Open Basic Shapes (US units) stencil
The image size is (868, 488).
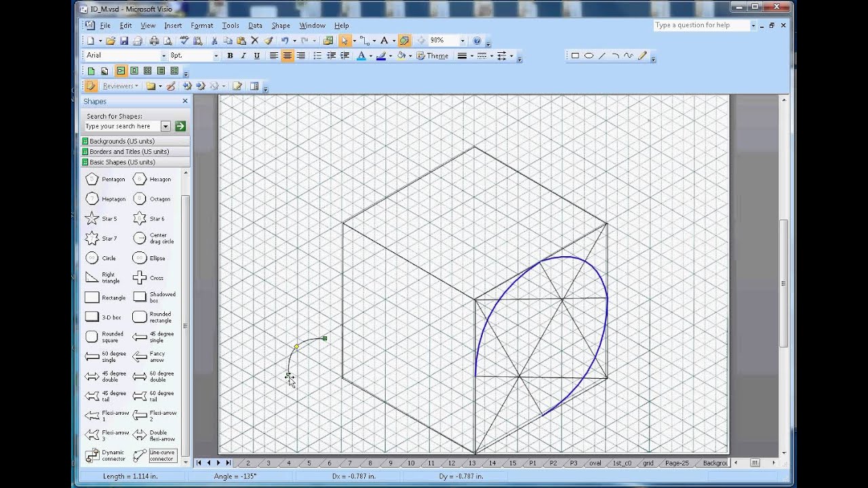(x=135, y=162)
